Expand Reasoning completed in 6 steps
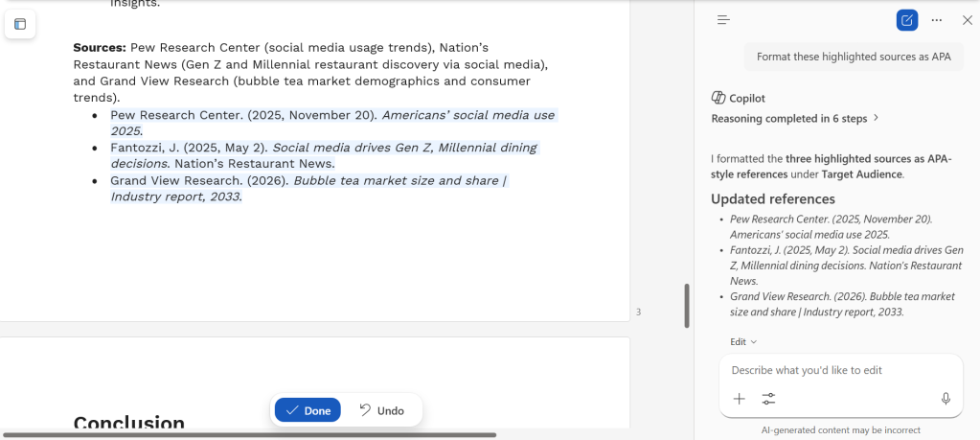The height and width of the screenshot is (440, 980). click(x=795, y=118)
